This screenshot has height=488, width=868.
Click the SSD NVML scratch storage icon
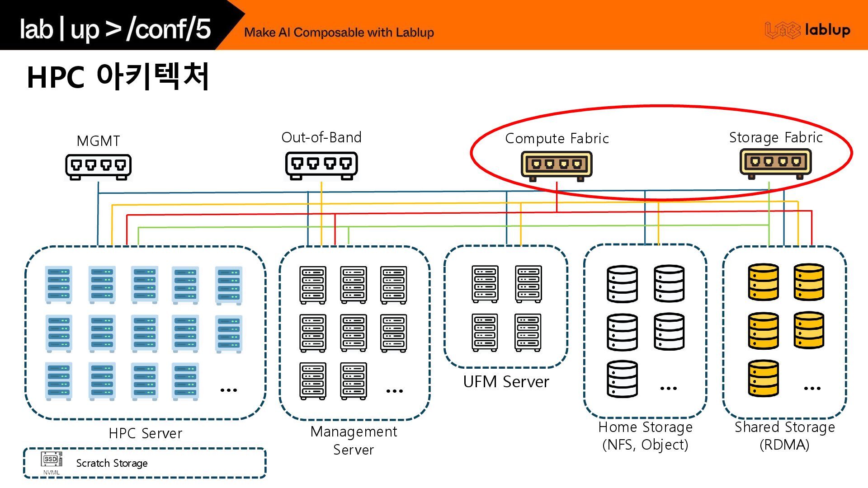coord(51,460)
